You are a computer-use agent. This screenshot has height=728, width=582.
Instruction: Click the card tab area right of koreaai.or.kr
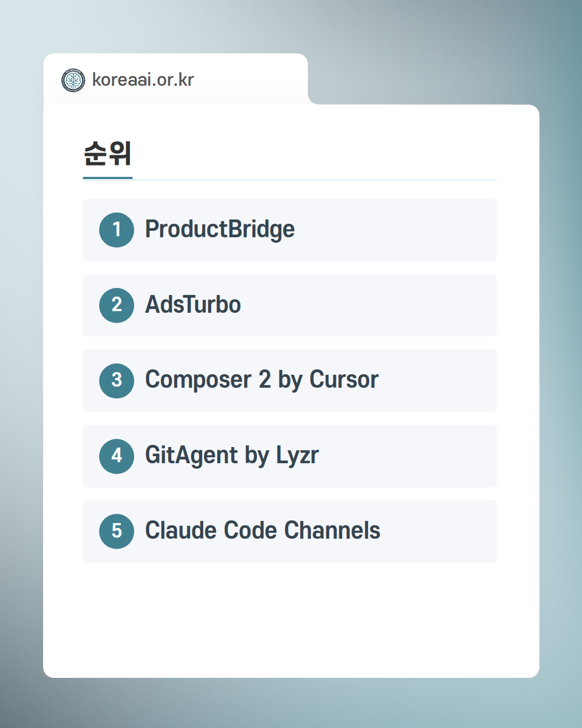click(253, 80)
